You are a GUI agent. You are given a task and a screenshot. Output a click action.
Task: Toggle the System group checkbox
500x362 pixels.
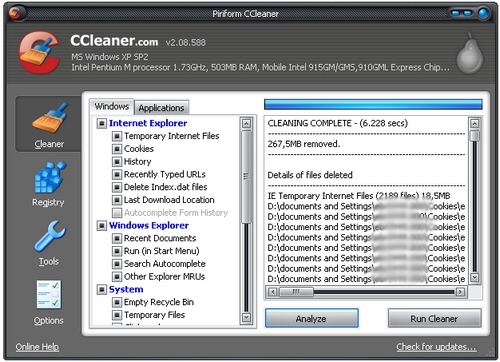[x=102, y=290]
